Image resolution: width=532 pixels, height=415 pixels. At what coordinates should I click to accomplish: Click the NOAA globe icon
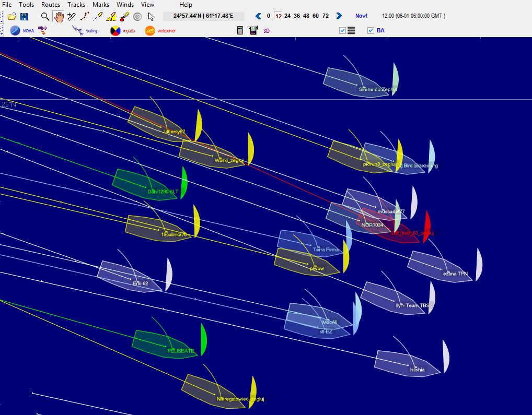pyautogui.click(x=15, y=31)
